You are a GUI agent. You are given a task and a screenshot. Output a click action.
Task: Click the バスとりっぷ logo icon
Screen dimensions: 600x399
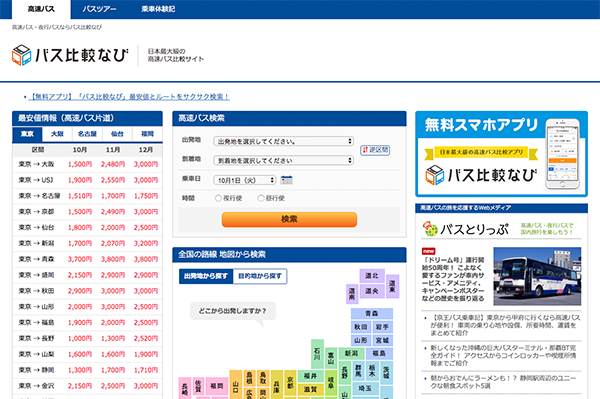(x=430, y=229)
